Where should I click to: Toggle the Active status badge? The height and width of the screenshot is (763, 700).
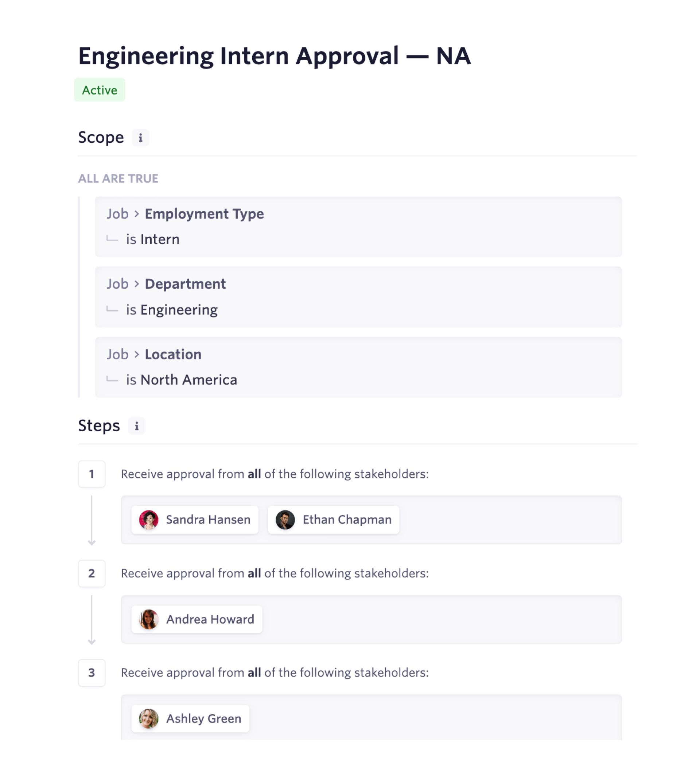point(100,90)
